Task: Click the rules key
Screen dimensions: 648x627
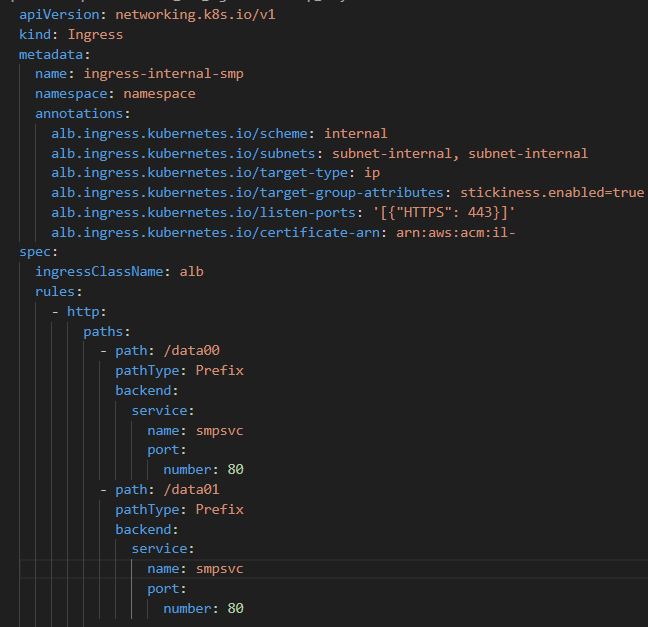Action: pyautogui.click(x=55, y=292)
